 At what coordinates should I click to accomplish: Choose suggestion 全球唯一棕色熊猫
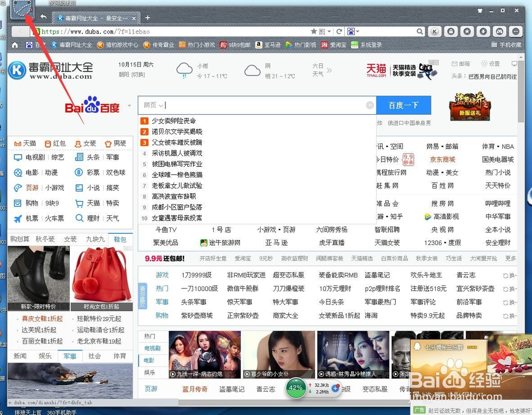(177, 175)
